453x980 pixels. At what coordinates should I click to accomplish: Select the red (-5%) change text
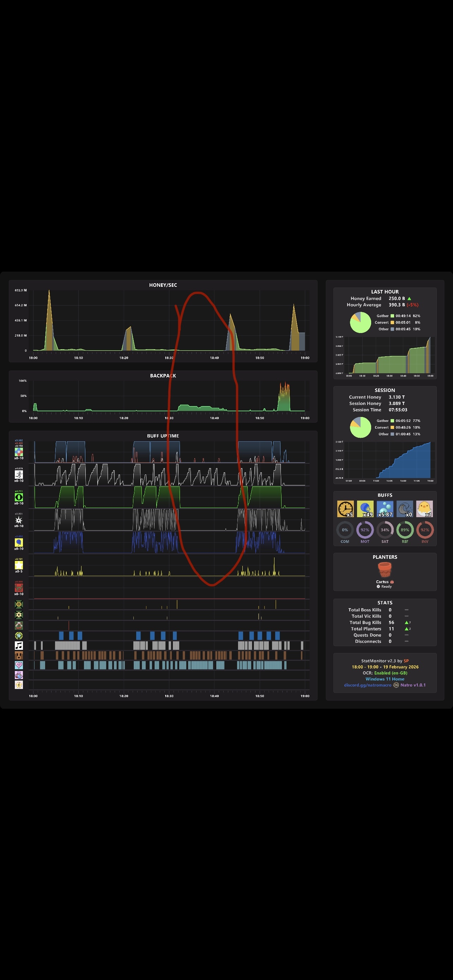pyautogui.click(x=412, y=305)
